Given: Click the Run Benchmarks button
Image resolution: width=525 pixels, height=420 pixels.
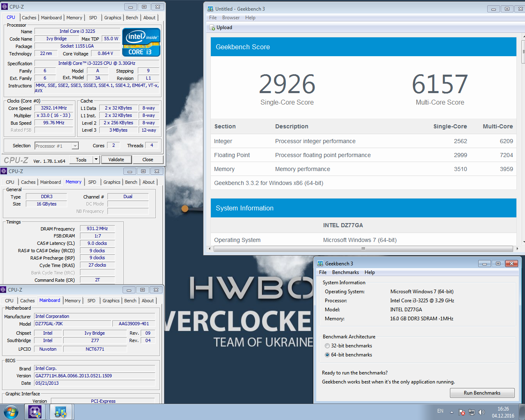Looking at the screenshot, I should (482, 393).
